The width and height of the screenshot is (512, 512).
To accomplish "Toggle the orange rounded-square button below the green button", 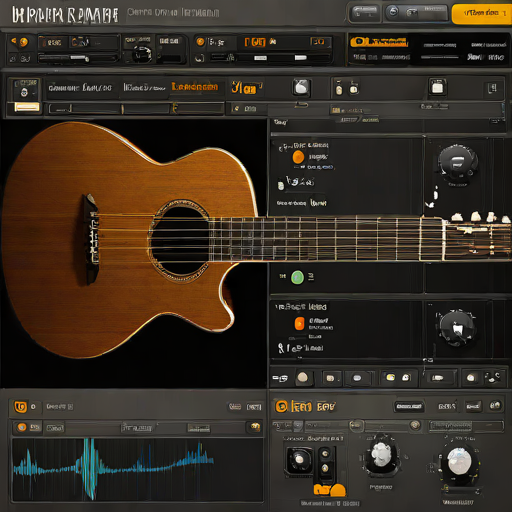I will coord(299,324).
